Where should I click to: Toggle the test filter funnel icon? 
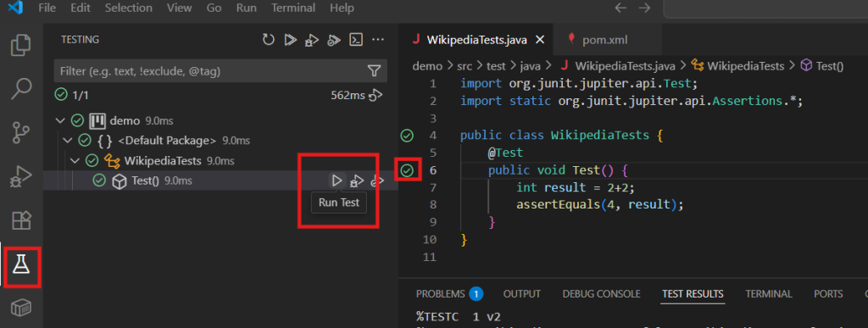(x=374, y=71)
